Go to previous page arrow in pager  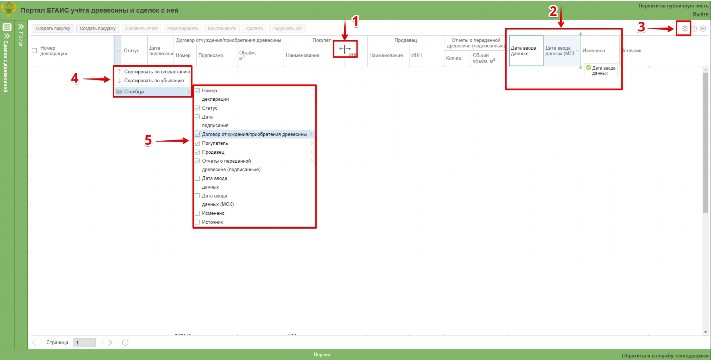pyautogui.click(x=34, y=343)
